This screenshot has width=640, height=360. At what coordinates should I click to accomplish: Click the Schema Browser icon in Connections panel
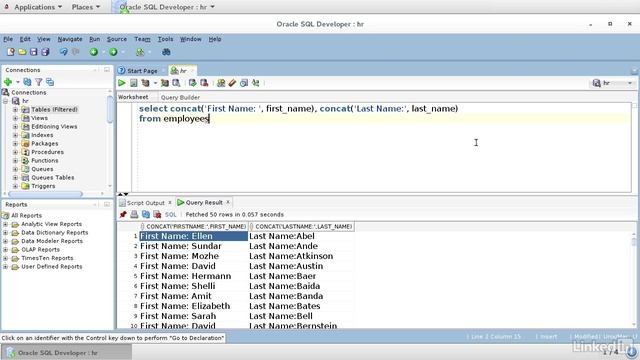coord(50,82)
